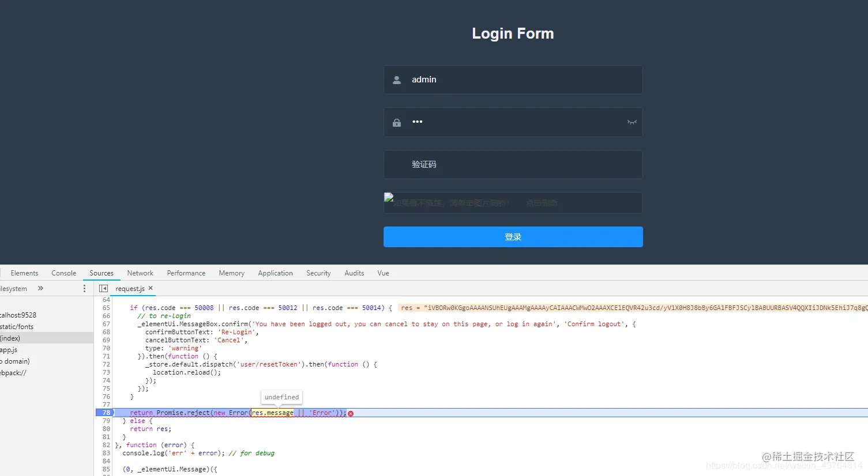Click the user icon in the username field
The image size is (868, 476).
pyautogui.click(x=397, y=80)
